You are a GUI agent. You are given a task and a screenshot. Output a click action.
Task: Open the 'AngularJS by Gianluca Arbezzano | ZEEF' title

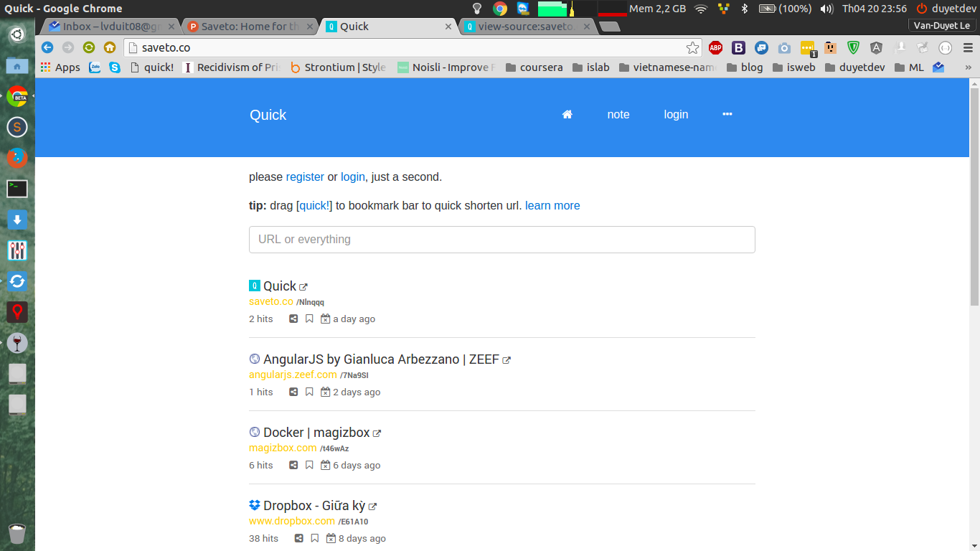coord(381,359)
